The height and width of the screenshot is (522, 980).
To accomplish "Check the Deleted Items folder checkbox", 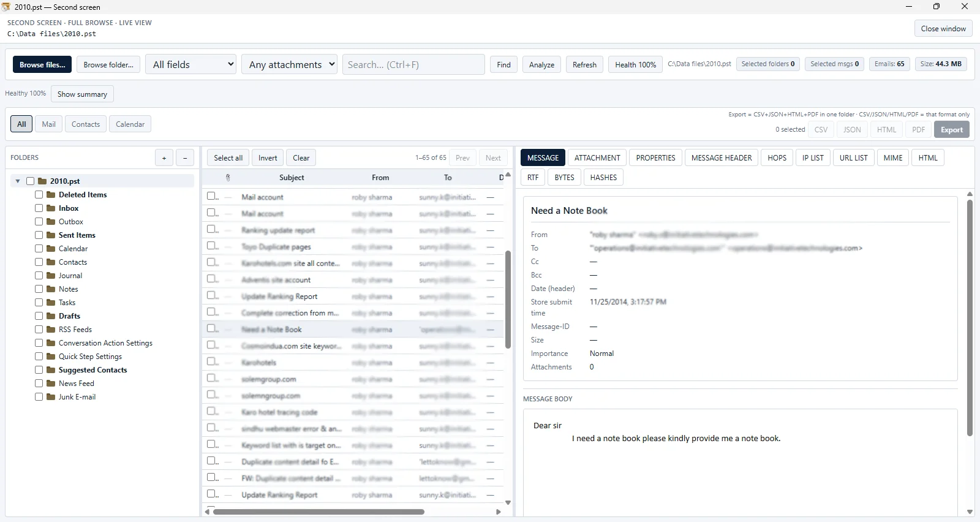I will [x=39, y=195].
